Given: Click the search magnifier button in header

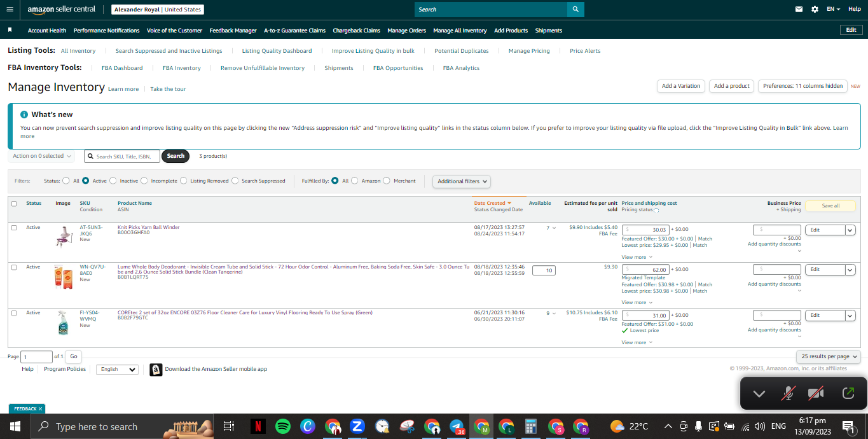Looking at the screenshot, I should click(575, 10).
